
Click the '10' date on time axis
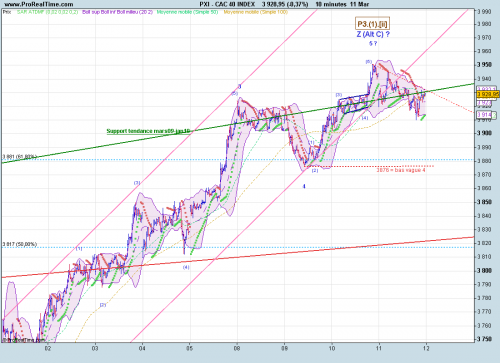point(332,349)
